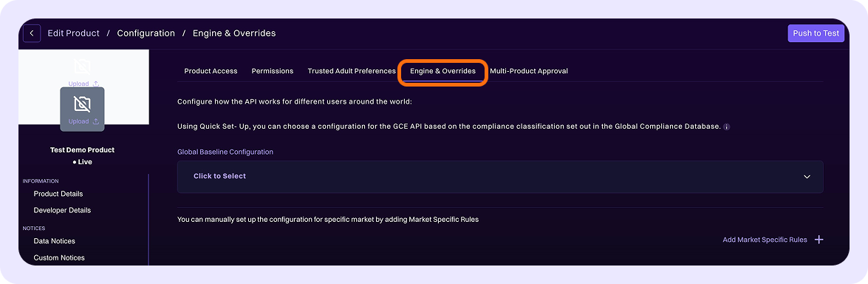Click the upload arrow icon on banner
The image size is (868, 284).
(96, 84)
